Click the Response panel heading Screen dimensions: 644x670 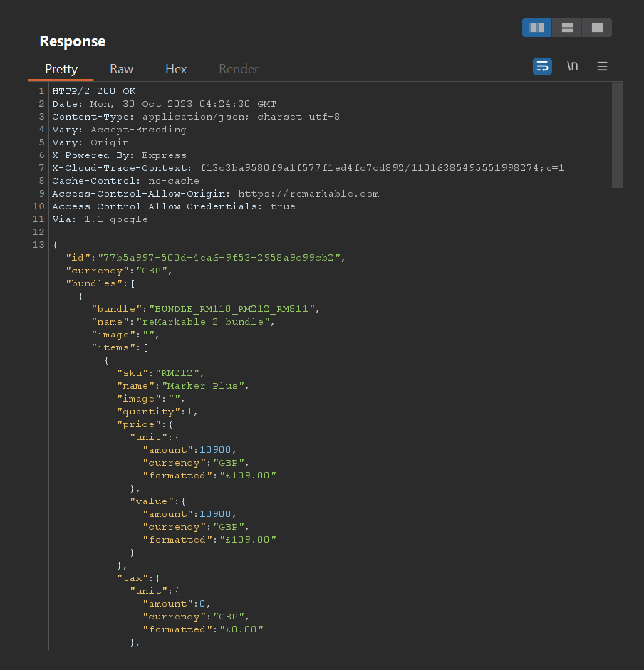click(72, 41)
